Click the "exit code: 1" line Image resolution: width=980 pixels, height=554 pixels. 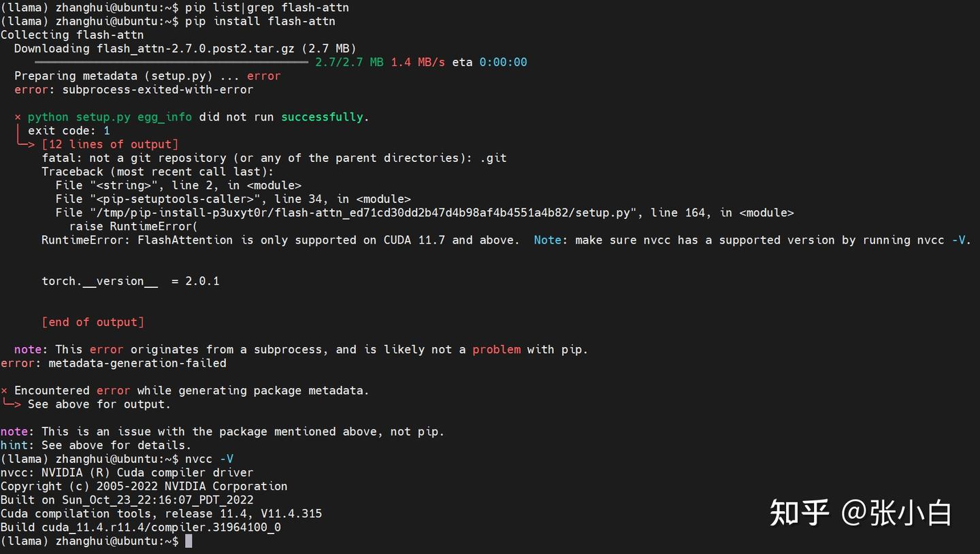click(69, 131)
